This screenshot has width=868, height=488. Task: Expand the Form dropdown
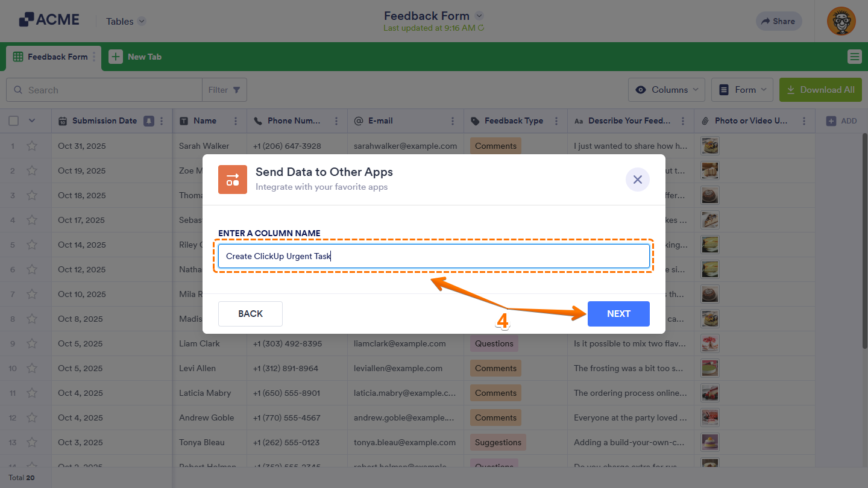742,90
